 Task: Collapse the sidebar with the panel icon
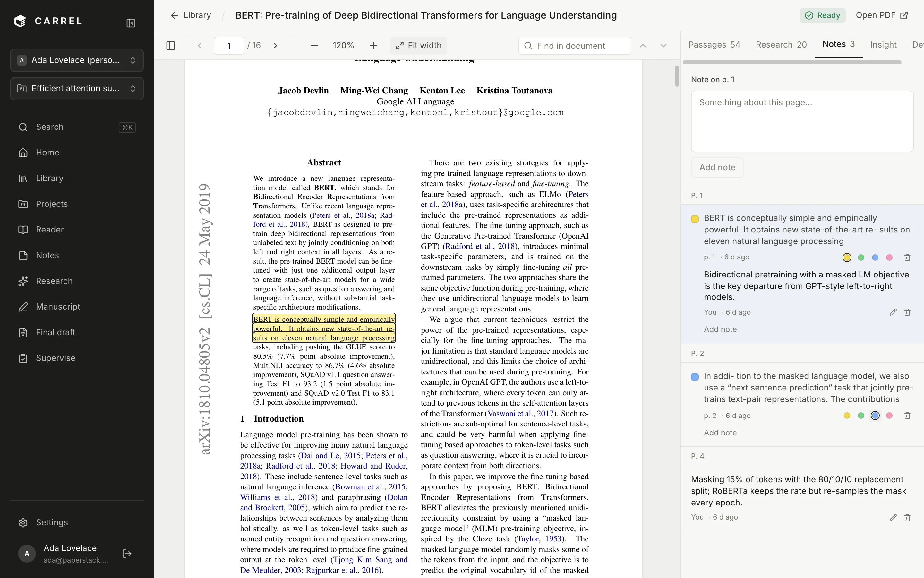pyautogui.click(x=131, y=23)
